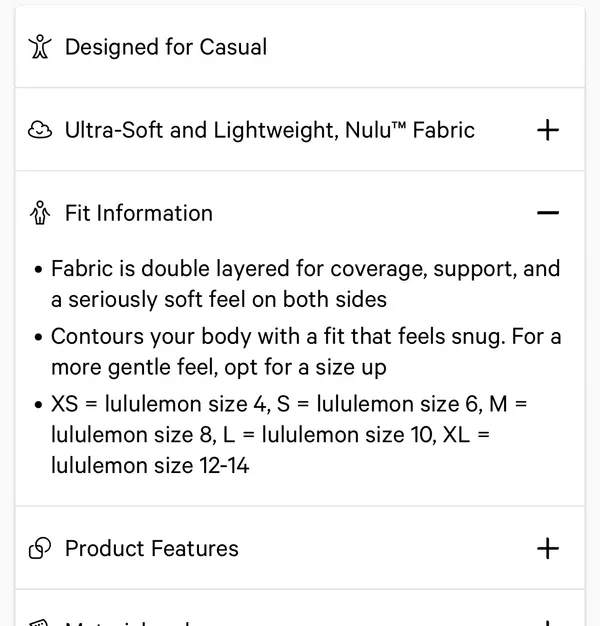Image resolution: width=600 pixels, height=626 pixels.
Task: Collapse Fit Information using the minus sign
Action: click(x=548, y=213)
